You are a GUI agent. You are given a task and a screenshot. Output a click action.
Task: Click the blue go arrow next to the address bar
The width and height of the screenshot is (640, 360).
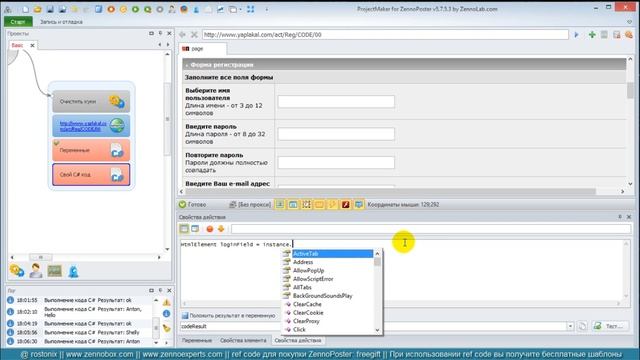[576, 35]
